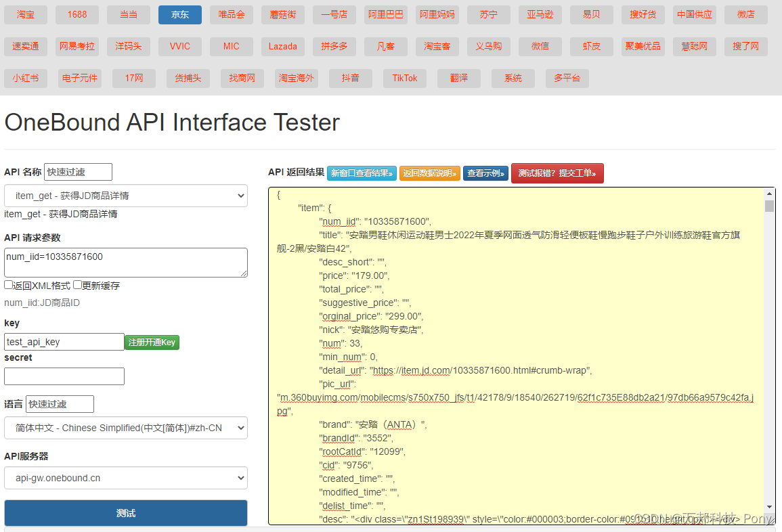Open results via 新窗口查看结果 button

coord(362,173)
